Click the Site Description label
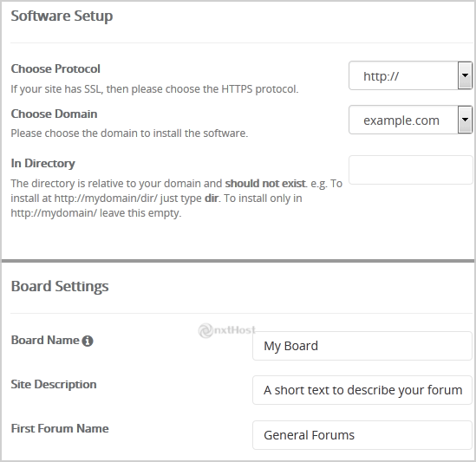Viewport: 476px width, 462px height. point(54,385)
